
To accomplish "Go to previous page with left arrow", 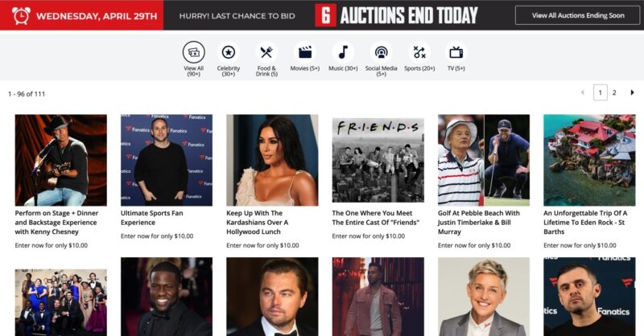I will (582, 92).
